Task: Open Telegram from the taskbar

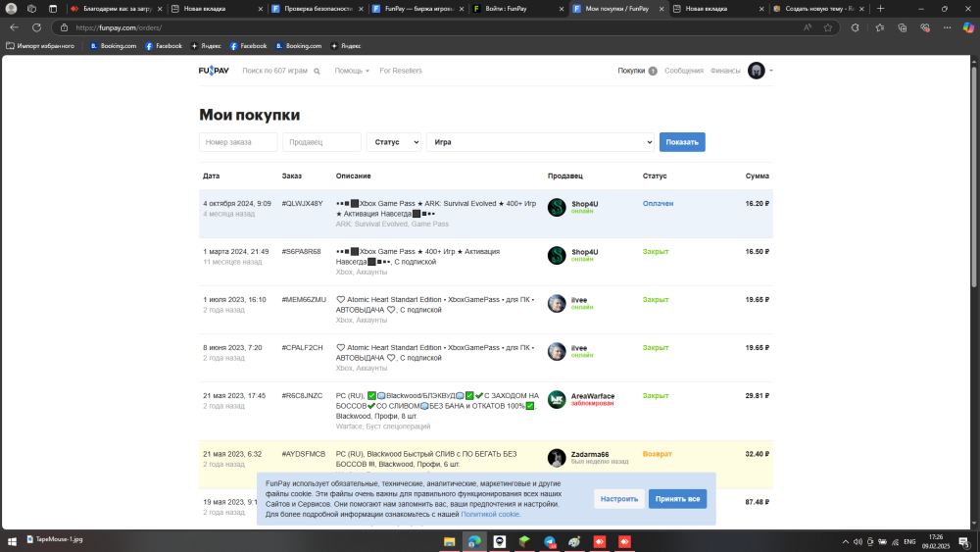Action: coord(550,541)
